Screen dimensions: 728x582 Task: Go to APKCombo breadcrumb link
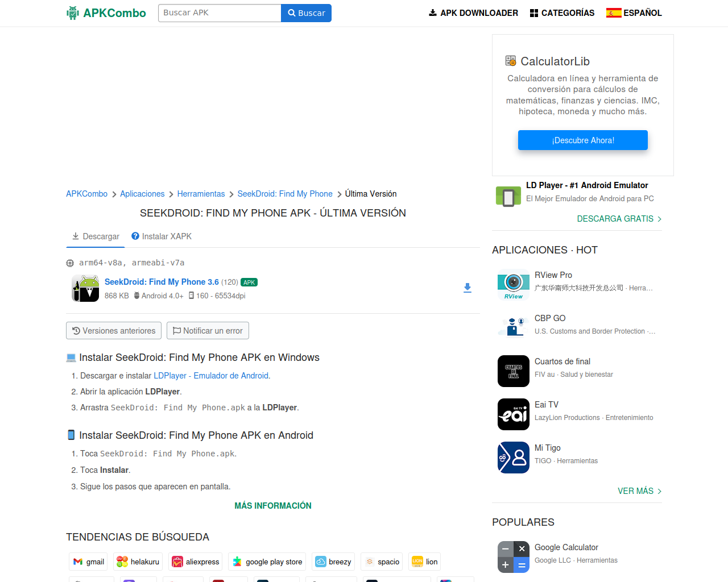tap(86, 194)
